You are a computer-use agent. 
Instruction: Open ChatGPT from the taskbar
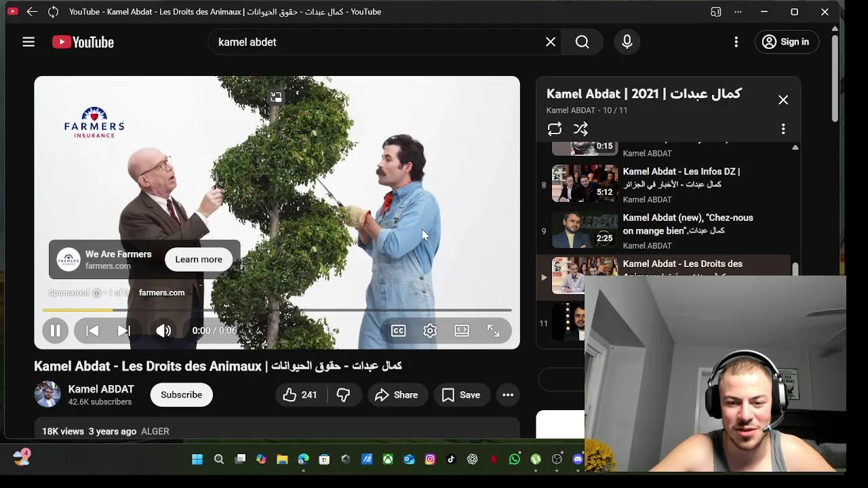tap(473, 460)
